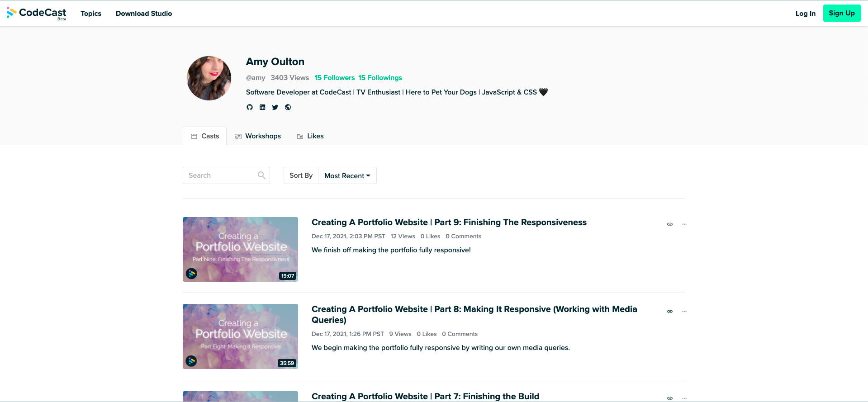
Task: Open the Topics menu
Action: (91, 14)
